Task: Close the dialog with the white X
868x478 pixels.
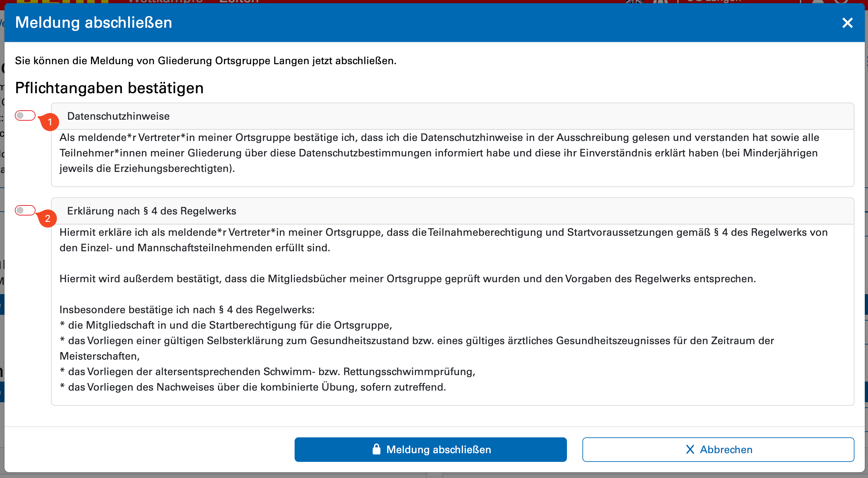Action: [x=847, y=23]
